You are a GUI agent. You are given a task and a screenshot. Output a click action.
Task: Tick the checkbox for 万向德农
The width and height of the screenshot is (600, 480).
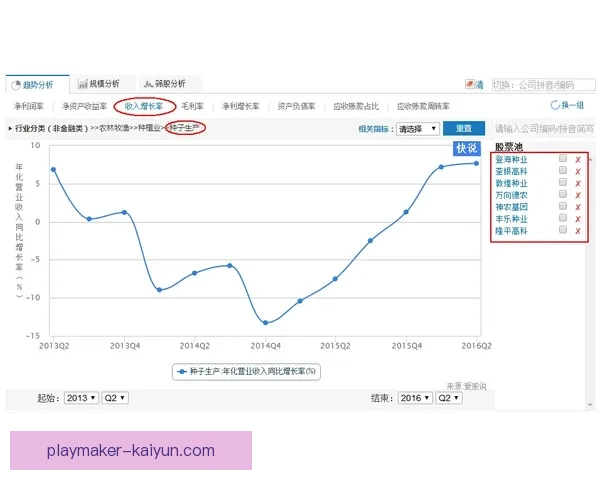(x=563, y=194)
